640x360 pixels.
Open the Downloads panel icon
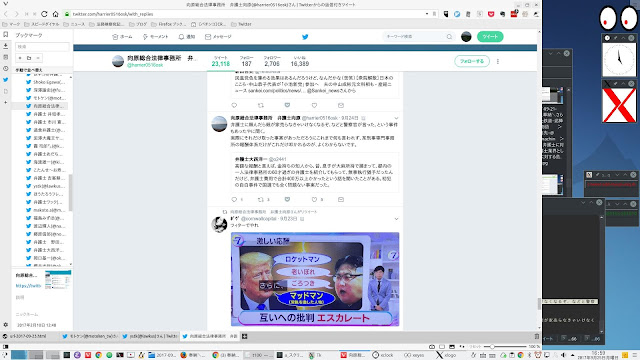pos(5,46)
